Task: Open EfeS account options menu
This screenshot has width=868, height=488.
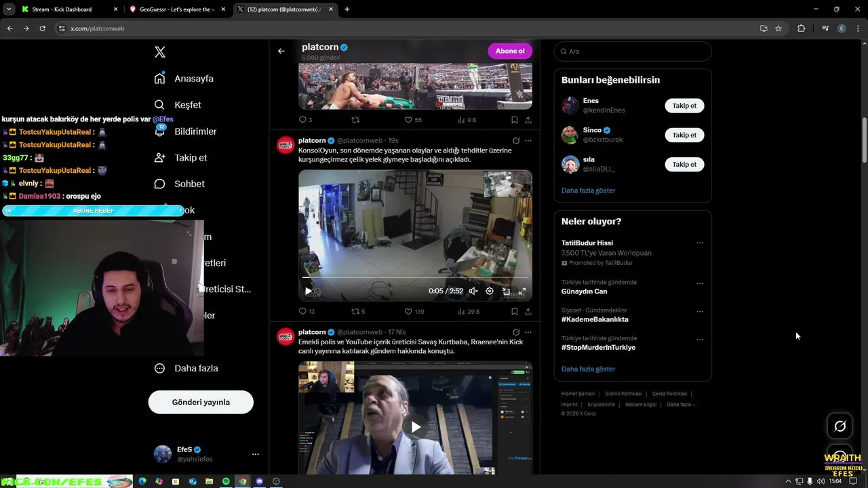Action: click(255, 454)
